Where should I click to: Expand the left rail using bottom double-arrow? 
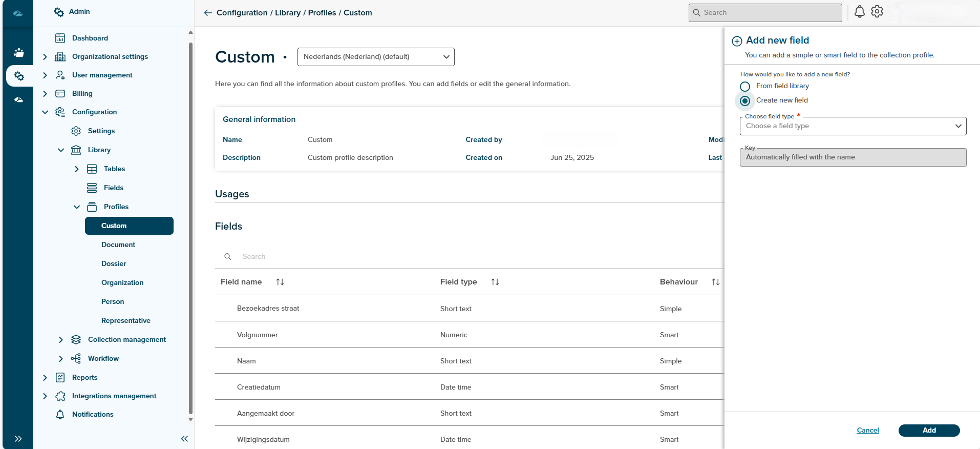pos(18,439)
